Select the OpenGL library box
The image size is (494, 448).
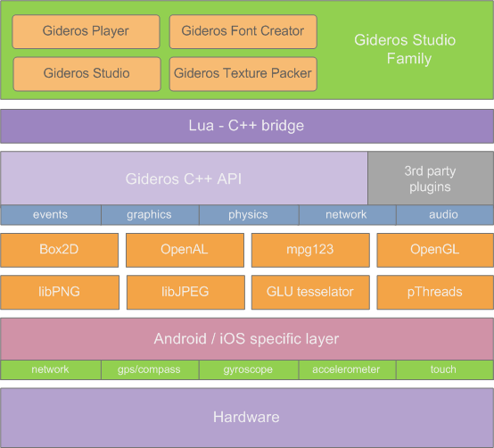pos(435,250)
